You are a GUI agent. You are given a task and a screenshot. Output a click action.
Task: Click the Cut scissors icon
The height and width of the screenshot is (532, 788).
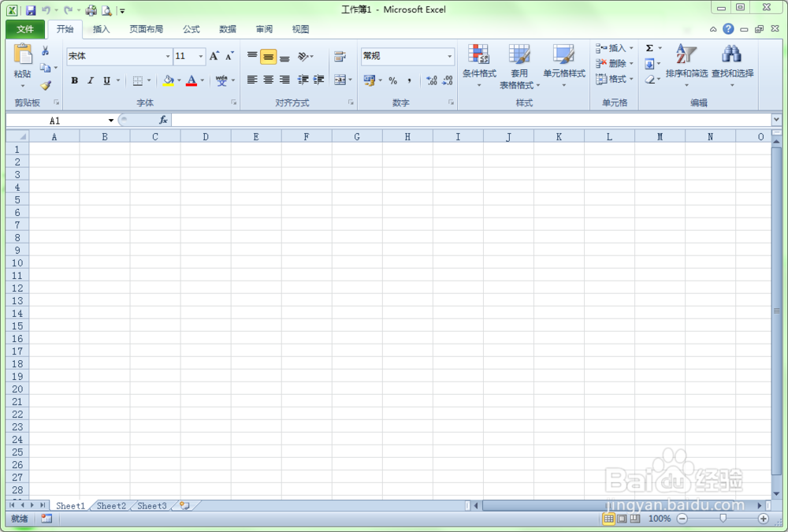(x=45, y=50)
